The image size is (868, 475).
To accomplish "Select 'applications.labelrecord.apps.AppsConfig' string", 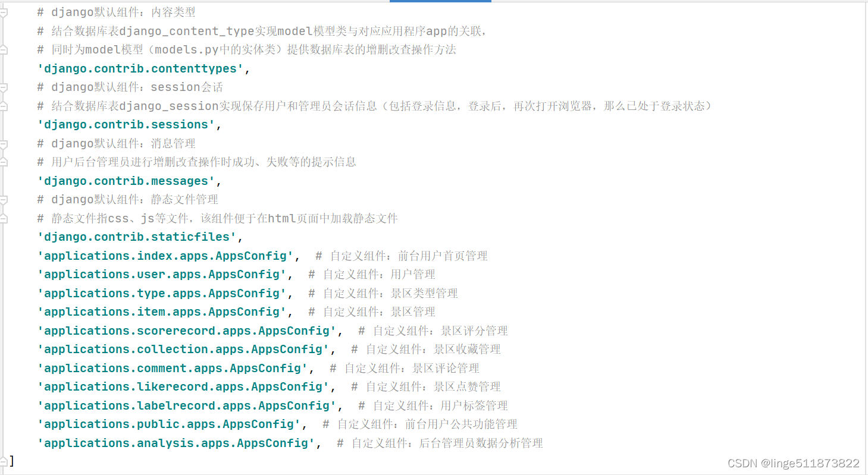I will coord(187,406).
